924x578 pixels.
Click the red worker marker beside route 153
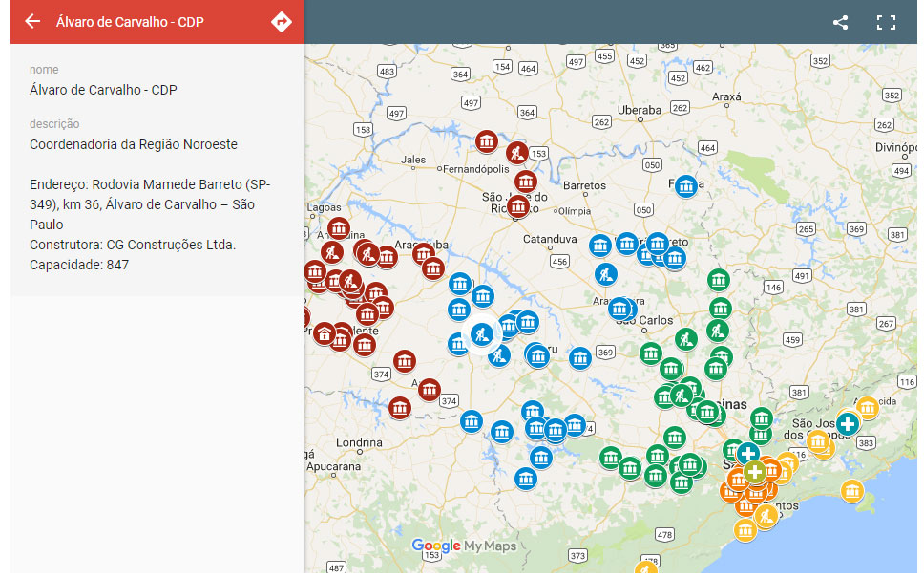click(x=516, y=152)
